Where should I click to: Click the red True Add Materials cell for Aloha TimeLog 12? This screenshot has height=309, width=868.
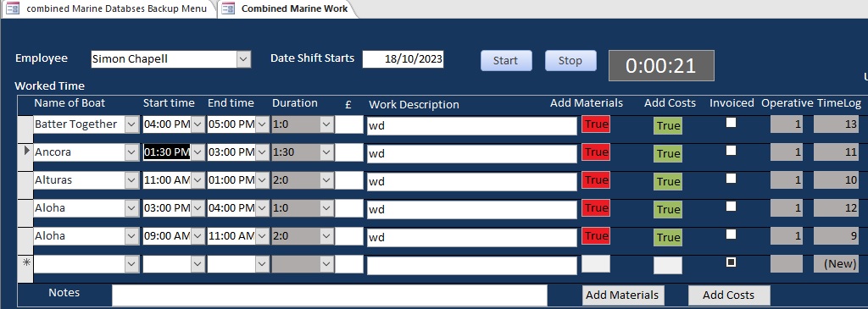[x=596, y=208]
